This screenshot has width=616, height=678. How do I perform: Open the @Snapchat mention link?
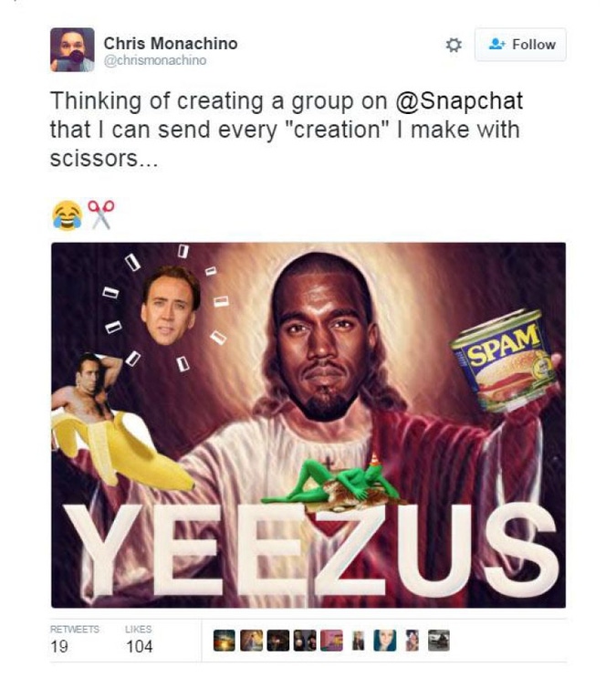pos(459,100)
